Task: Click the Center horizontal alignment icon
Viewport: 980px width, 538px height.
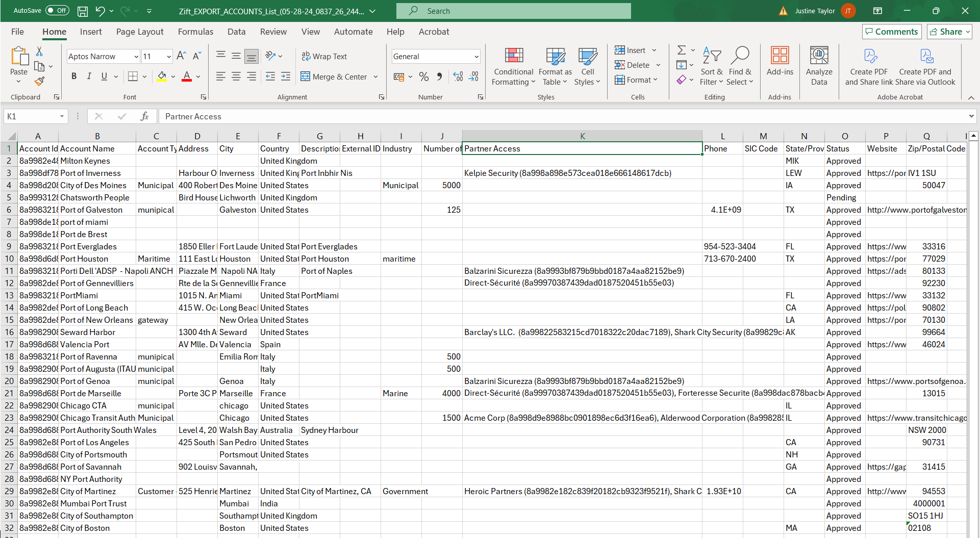Action: (236, 76)
